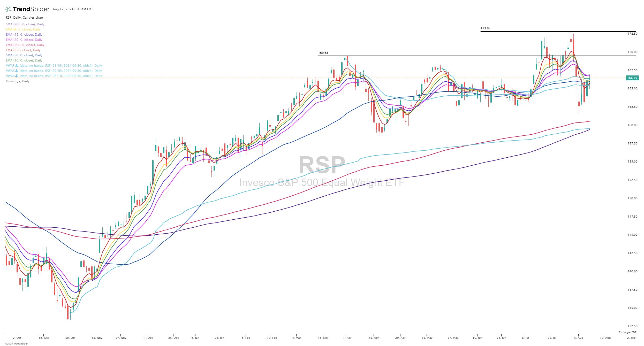Click the '5. Feb' date axis label
This screenshot has height=346, width=644.
pyautogui.click(x=246, y=338)
